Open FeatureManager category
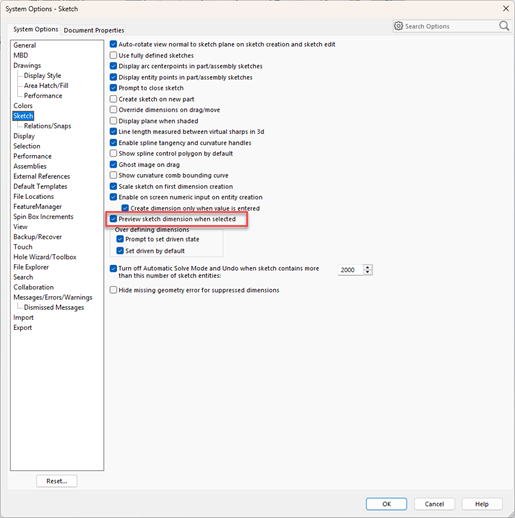The width and height of the screenshot is (515, 518). point(37,206)
